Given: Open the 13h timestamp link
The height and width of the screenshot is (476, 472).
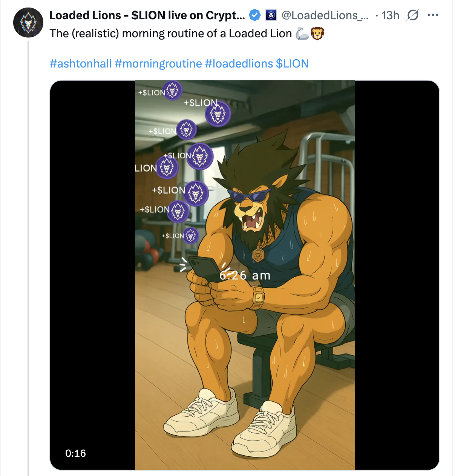Looking at the screenshot, I should [x=390, y=15].
